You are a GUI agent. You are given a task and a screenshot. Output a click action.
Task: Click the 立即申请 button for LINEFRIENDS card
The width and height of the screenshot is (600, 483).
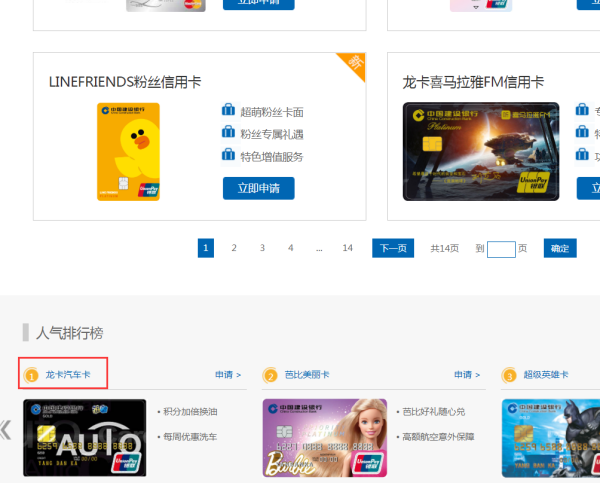[259, 188]
